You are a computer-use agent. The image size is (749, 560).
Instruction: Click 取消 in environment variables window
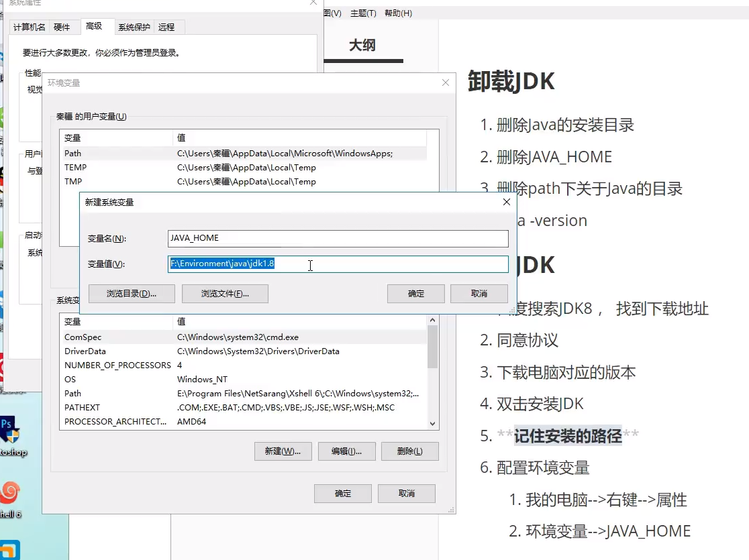click(x=407, y=494)
